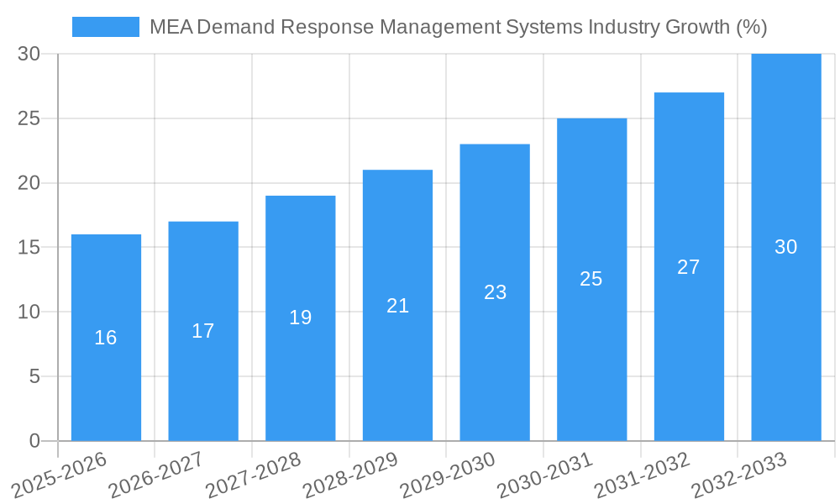The image size is (840, 504).
Task: Click the 2026-2027 x-axis label
Action: click(156, 475)
